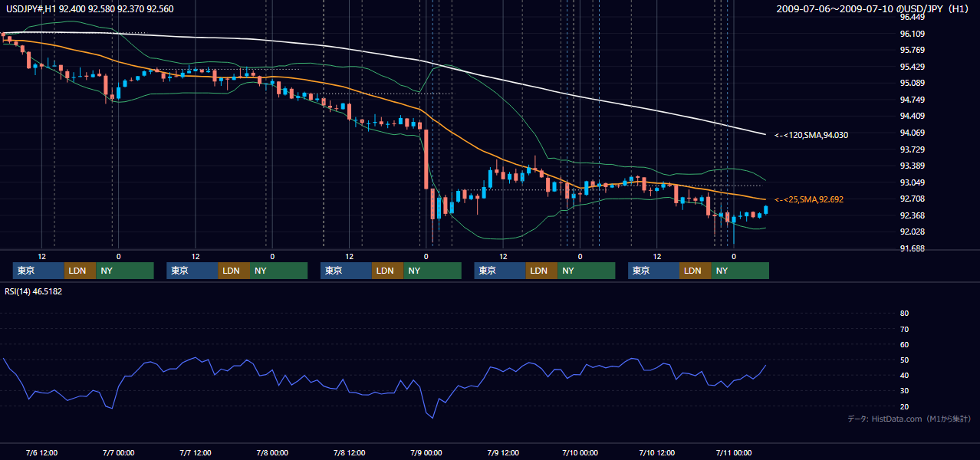Click price axis value 91.688
Viewport: 980px width, 460px height.
[x=912, y=248]
